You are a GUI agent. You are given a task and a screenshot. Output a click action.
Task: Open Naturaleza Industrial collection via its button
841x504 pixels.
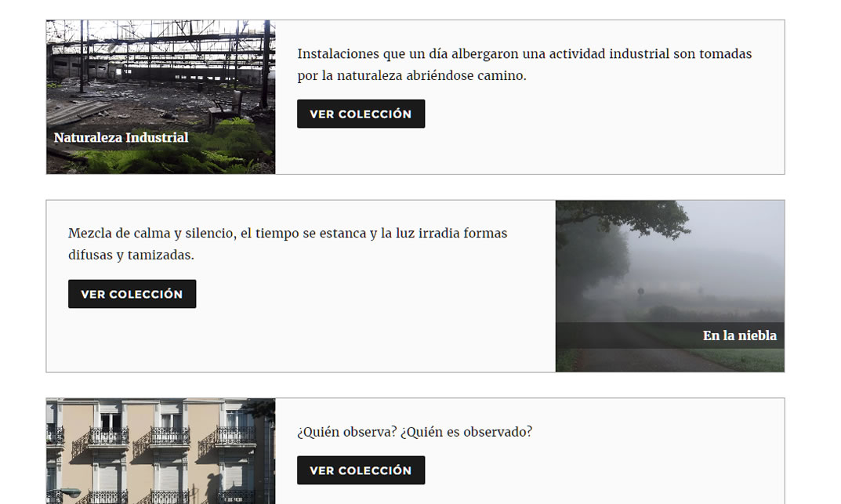[x=361, y=114]
